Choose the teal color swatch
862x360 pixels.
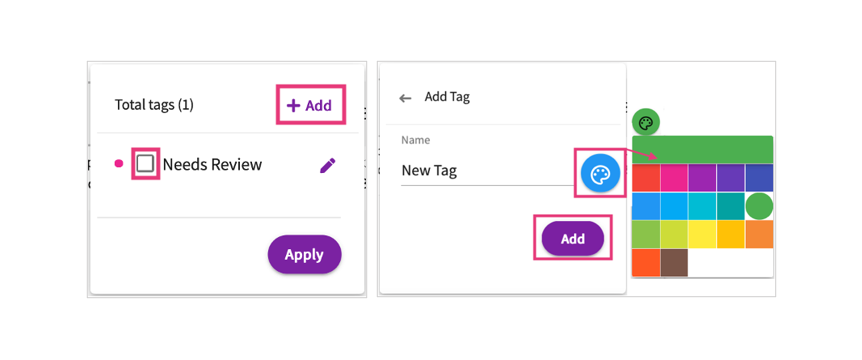point(731,206)
